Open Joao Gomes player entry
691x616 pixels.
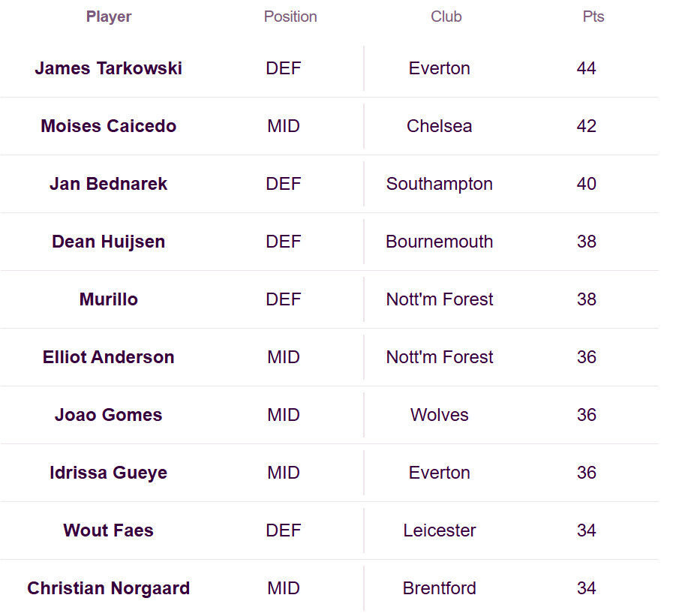click(x=108, y=415)
